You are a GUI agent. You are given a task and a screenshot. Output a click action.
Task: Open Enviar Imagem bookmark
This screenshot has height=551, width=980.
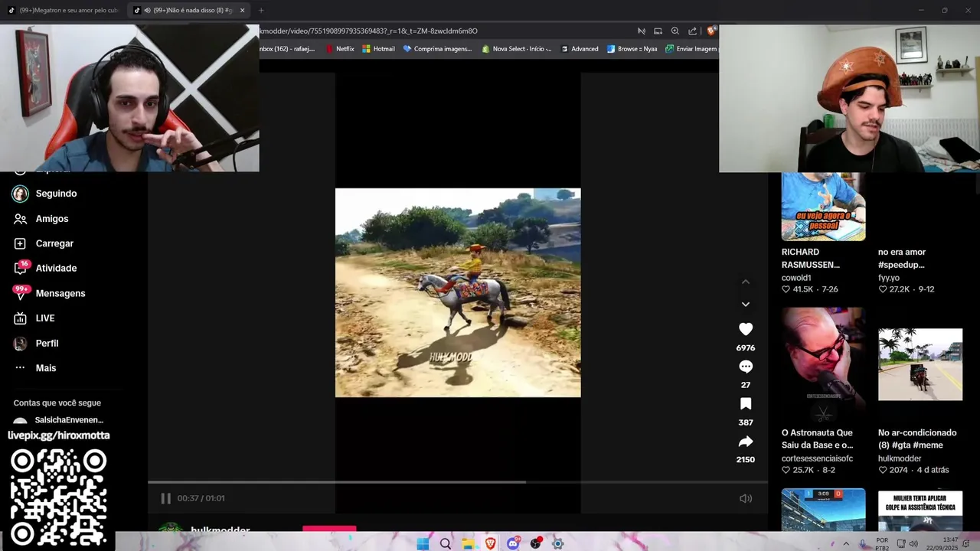691,49
